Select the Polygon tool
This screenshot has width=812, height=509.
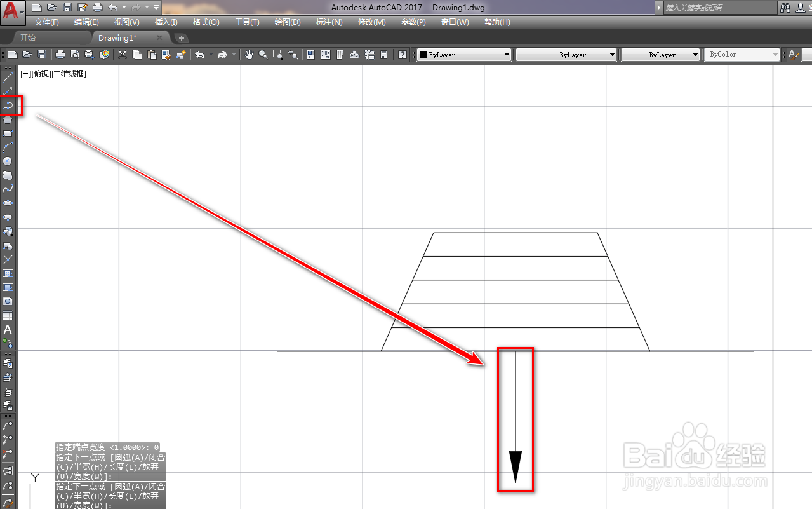(8, 119)
